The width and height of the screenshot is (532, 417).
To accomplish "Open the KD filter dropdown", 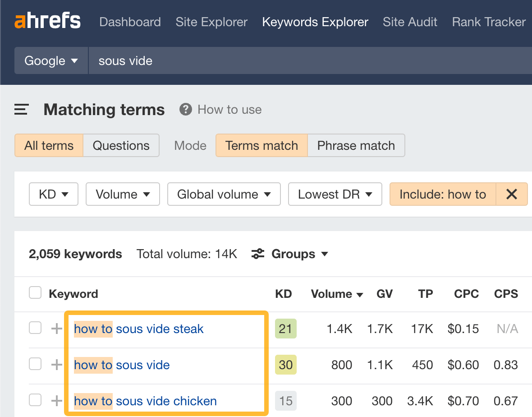I will (53, 194).
